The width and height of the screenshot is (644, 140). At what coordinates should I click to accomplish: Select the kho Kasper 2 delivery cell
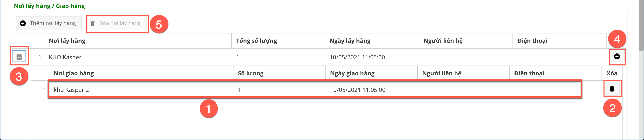(71, 90)
